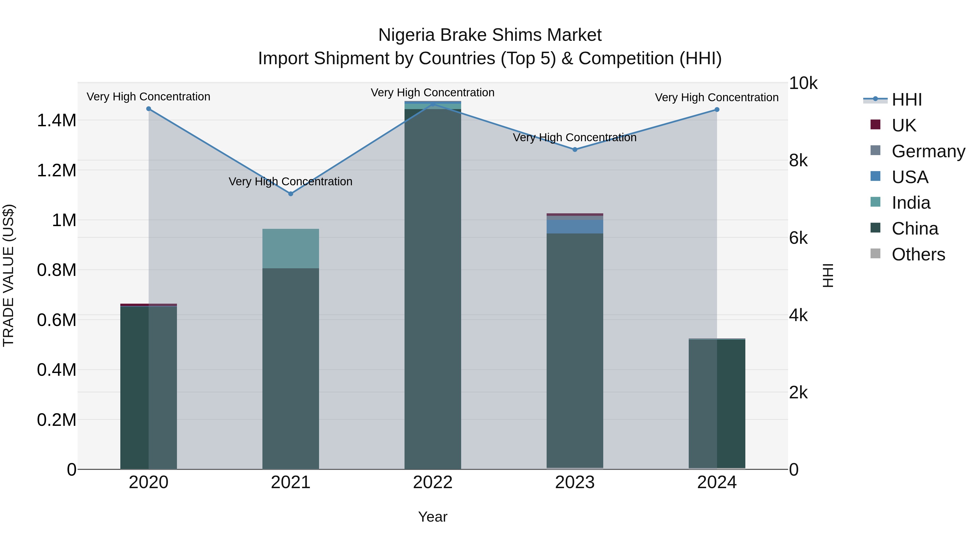The width and height of the screenshot is (980, 551).
Task: Click the 10k tick on the HHI axis
Action: pos(803,83)
